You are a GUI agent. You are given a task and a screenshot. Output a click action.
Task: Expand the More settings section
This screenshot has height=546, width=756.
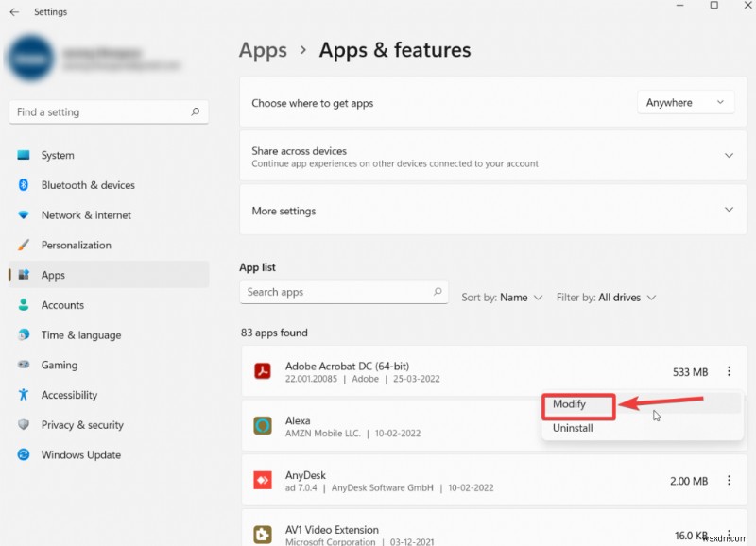(729, 210)
